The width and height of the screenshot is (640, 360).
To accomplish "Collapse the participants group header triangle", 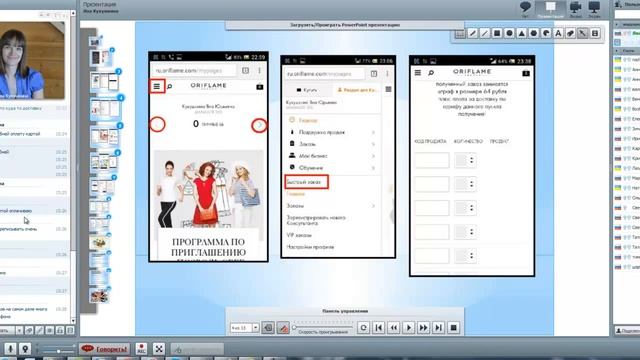I will (616, 51).
